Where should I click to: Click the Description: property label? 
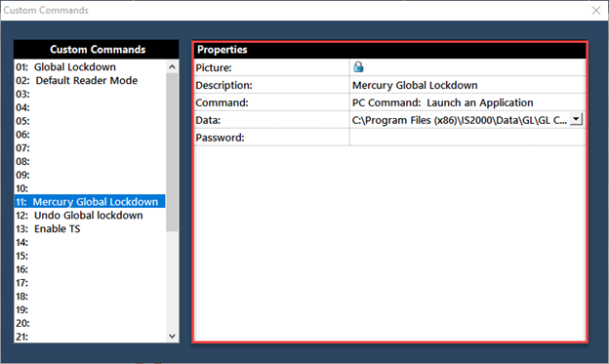click(x=223, y=85)
